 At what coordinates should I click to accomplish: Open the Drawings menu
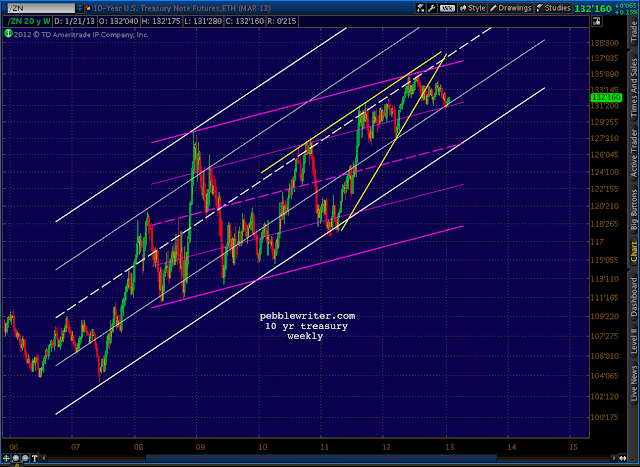coord(510,8)
